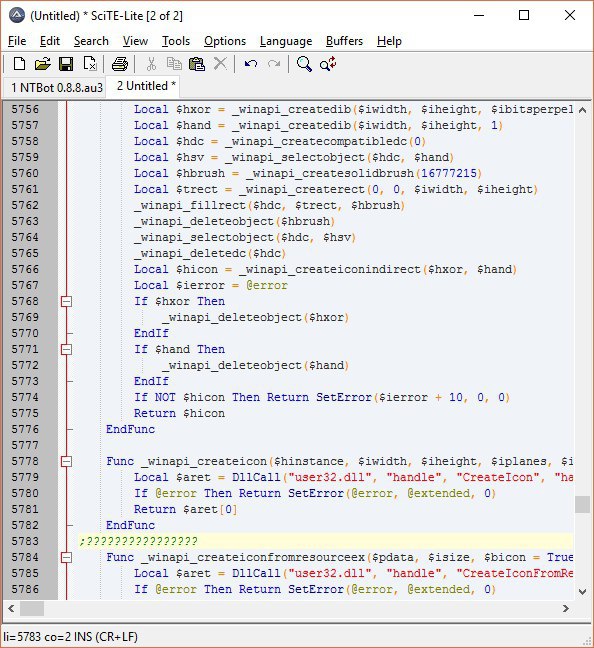Open Replace using the toolbar icon
Screen dimensions: 594x648
tap(328, 64)
